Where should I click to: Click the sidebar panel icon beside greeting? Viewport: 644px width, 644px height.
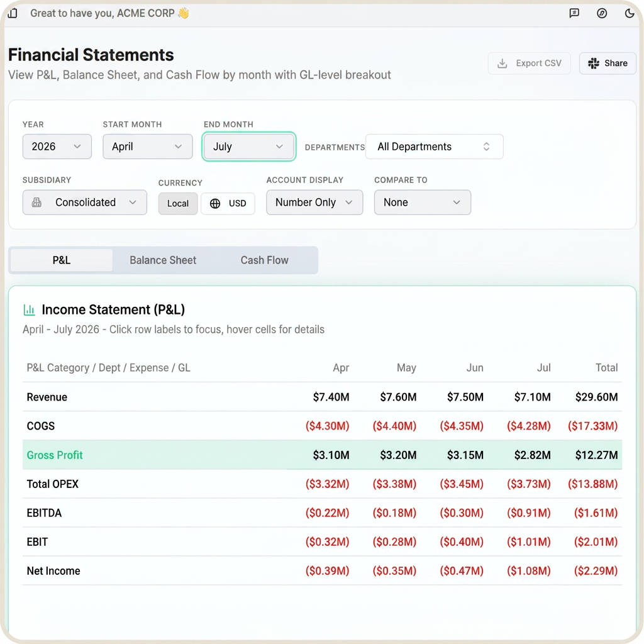(13, 13)
